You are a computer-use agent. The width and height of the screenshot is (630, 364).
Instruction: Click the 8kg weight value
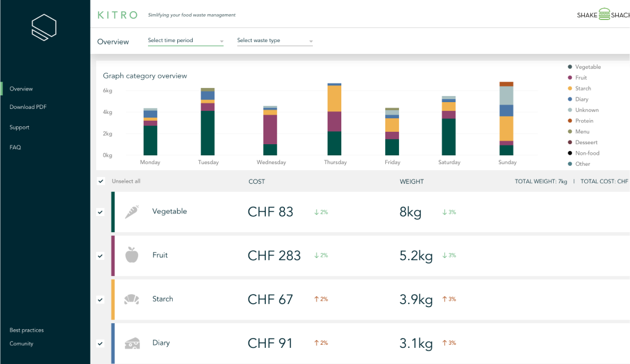(x=410, y=212)
